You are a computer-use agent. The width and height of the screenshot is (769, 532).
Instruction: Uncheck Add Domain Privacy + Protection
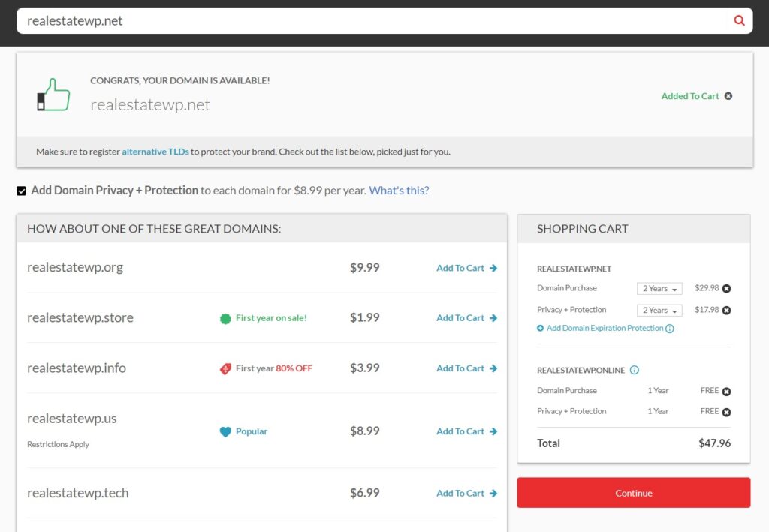(x=21, y=190)
